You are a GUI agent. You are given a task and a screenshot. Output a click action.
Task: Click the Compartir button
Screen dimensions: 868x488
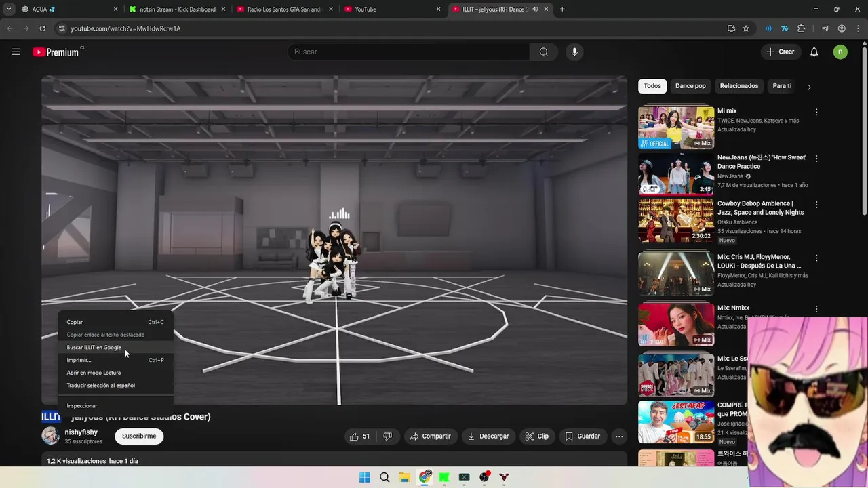(x=430, y=436)
